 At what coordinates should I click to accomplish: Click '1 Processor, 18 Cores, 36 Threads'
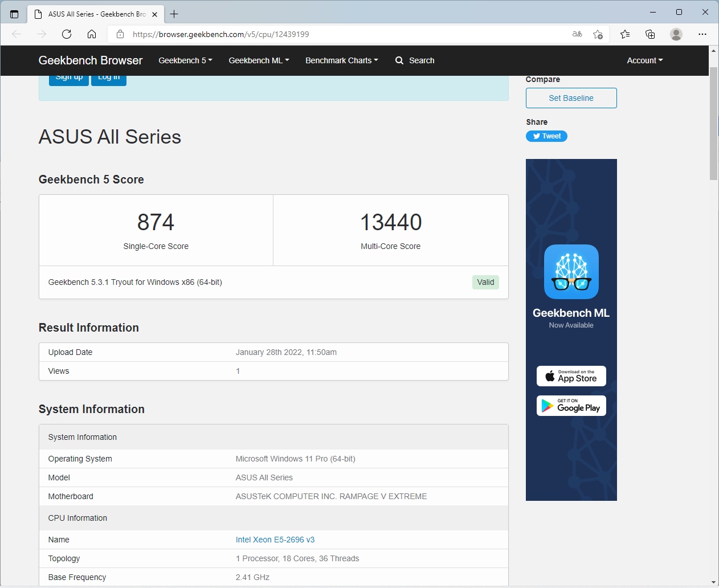[297, 558]
